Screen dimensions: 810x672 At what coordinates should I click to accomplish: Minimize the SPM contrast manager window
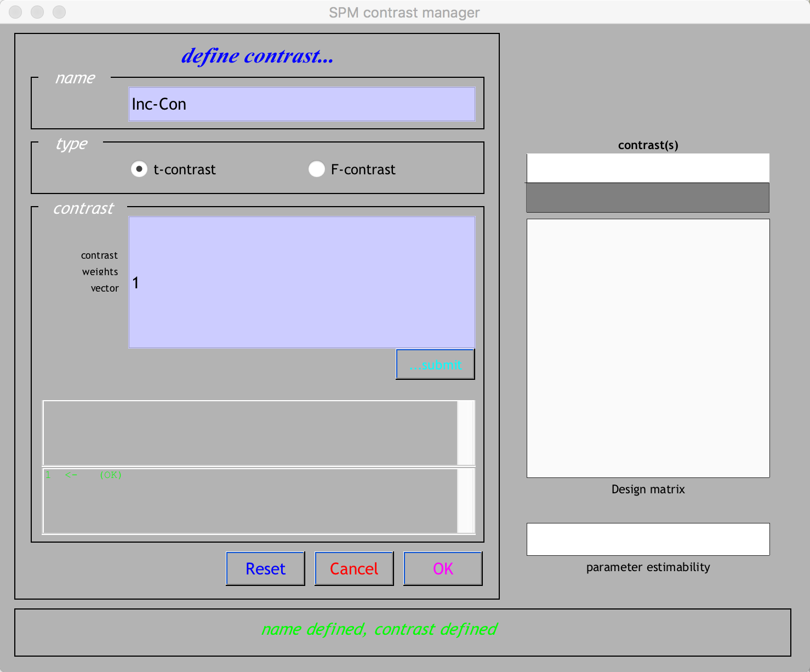[x=37, y=12]
